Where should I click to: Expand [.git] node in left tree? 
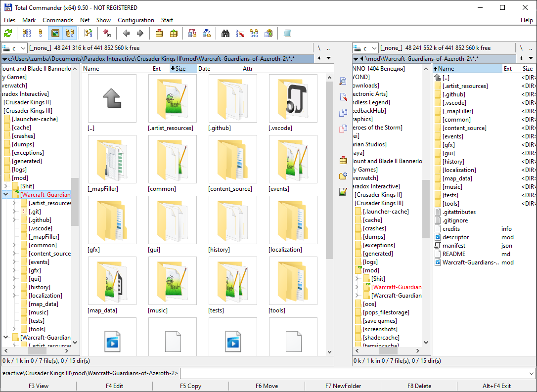[x=14, y=212]
